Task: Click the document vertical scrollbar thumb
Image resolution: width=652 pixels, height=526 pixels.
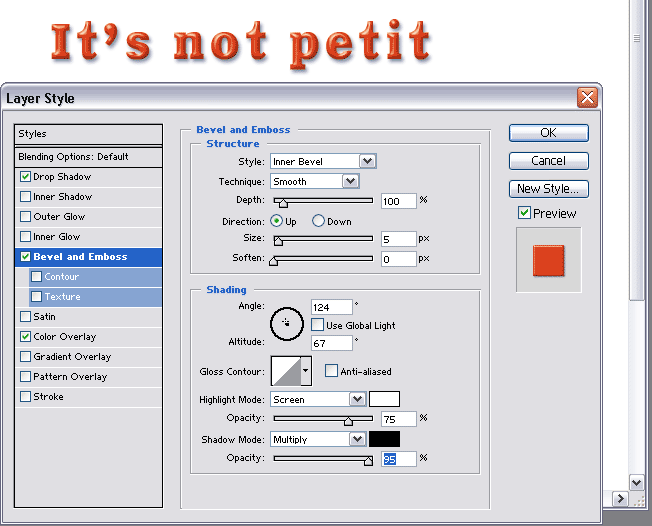Action: [x=637, y=150]
